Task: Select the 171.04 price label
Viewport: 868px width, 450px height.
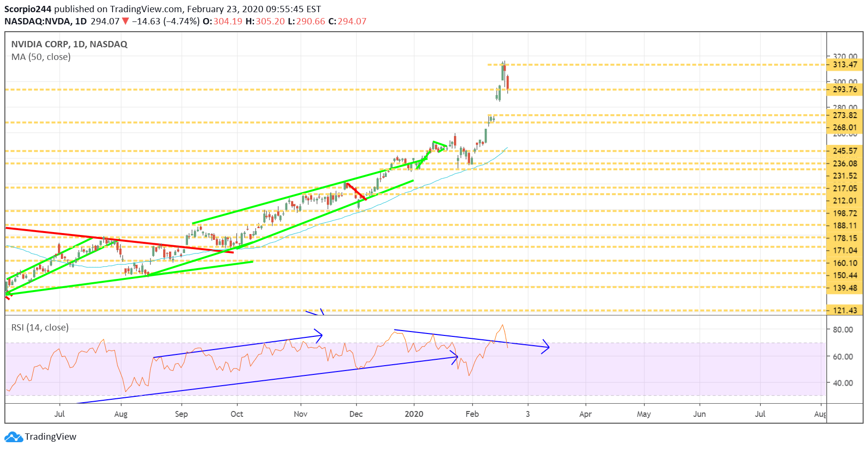Action: 845,250
